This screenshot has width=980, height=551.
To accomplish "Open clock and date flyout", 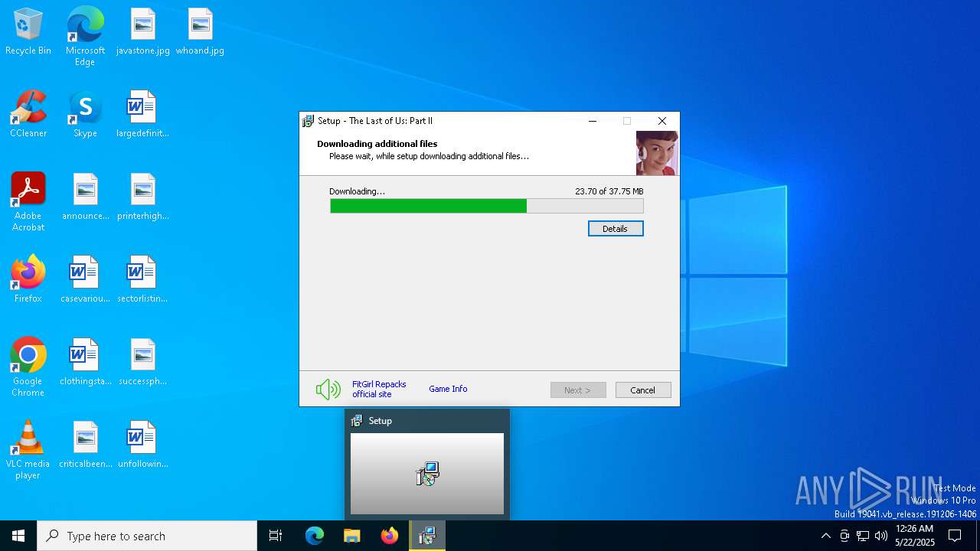I will click(915, 536).
